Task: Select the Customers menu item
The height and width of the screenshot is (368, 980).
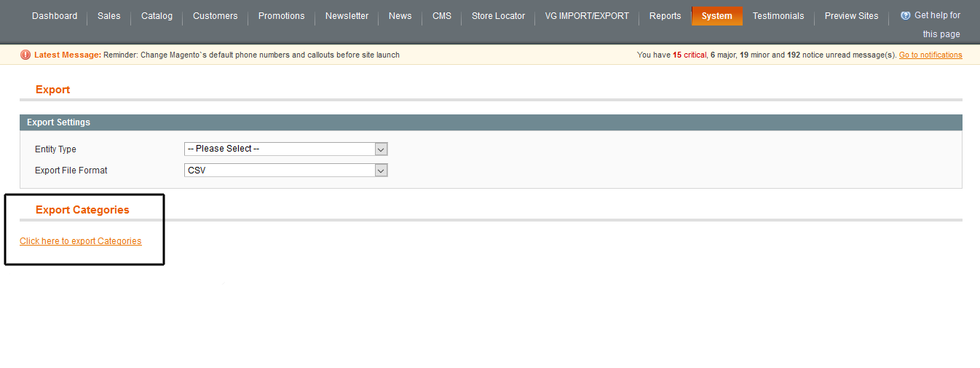Action: 215,16
